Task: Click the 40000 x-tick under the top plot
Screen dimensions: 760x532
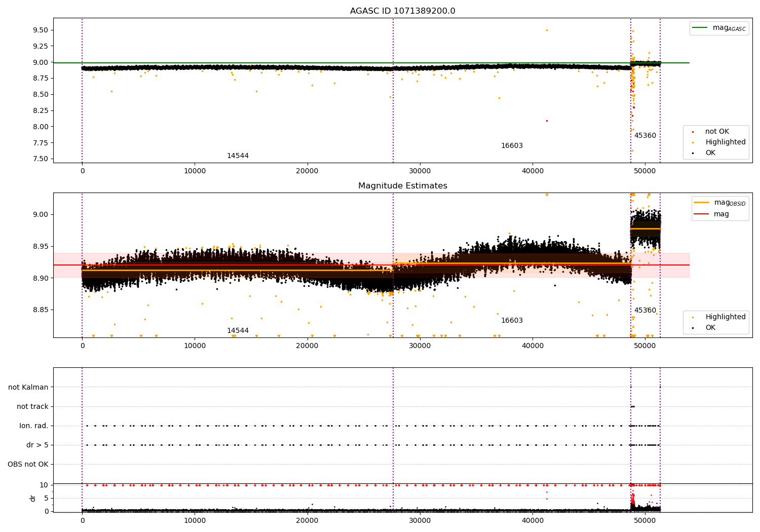Action: pyautogui.click(x=533, y=171)
